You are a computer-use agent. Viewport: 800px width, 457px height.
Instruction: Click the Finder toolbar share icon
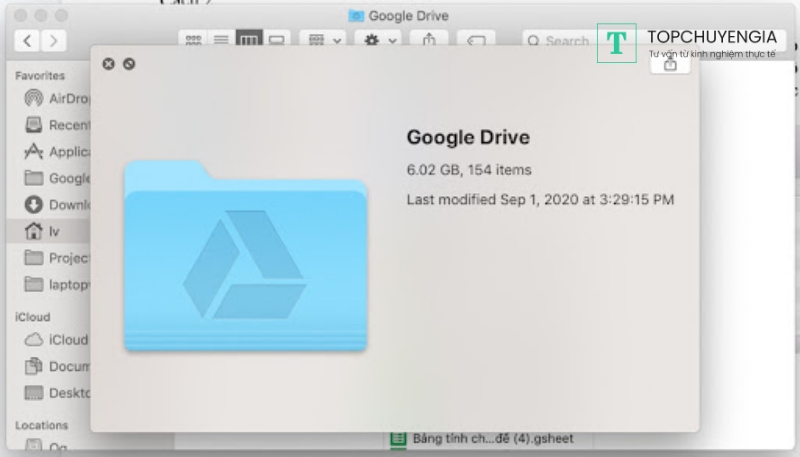tap(430, 41)
